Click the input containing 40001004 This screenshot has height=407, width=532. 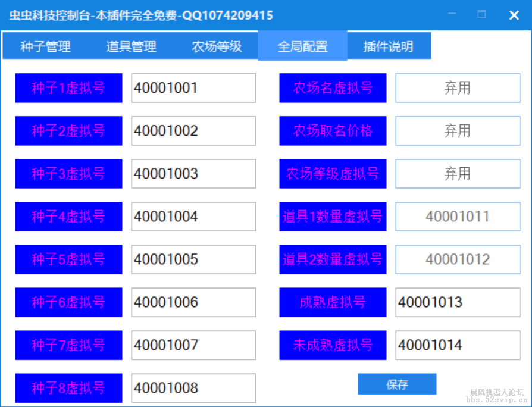193,217
